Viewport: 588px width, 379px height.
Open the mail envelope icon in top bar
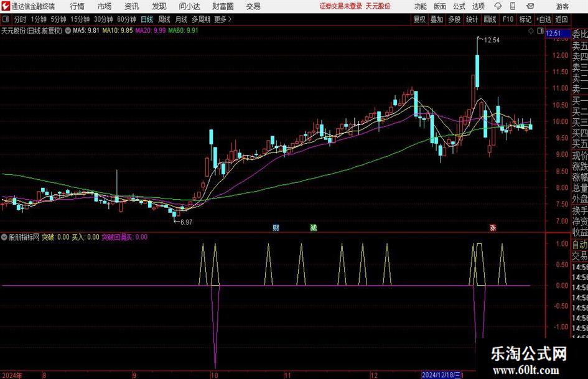(x=530, y=6)
